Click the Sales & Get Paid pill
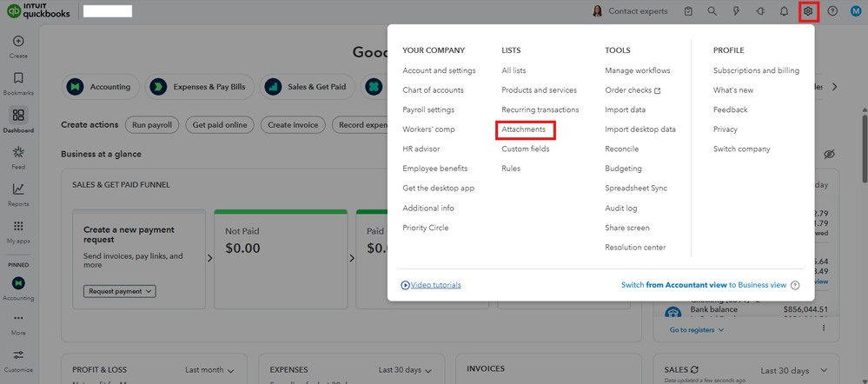 (307, 87)
